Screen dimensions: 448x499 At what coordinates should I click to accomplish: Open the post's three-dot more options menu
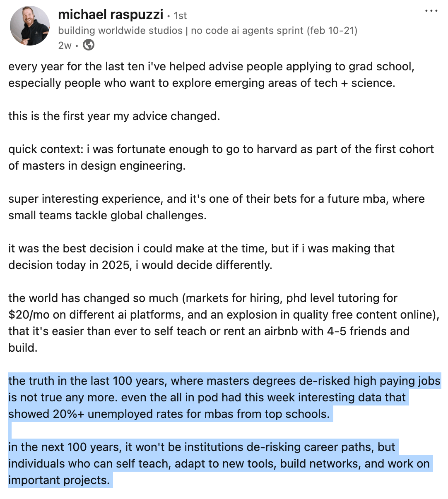(431, 11)
